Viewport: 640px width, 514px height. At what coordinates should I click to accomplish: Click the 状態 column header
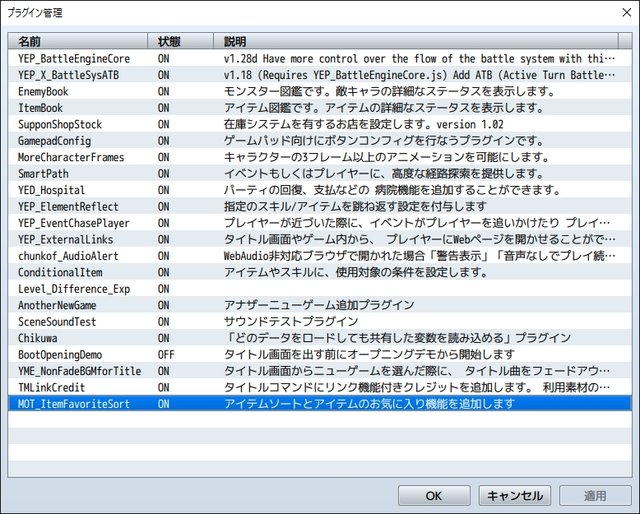(x=180, y=41)
